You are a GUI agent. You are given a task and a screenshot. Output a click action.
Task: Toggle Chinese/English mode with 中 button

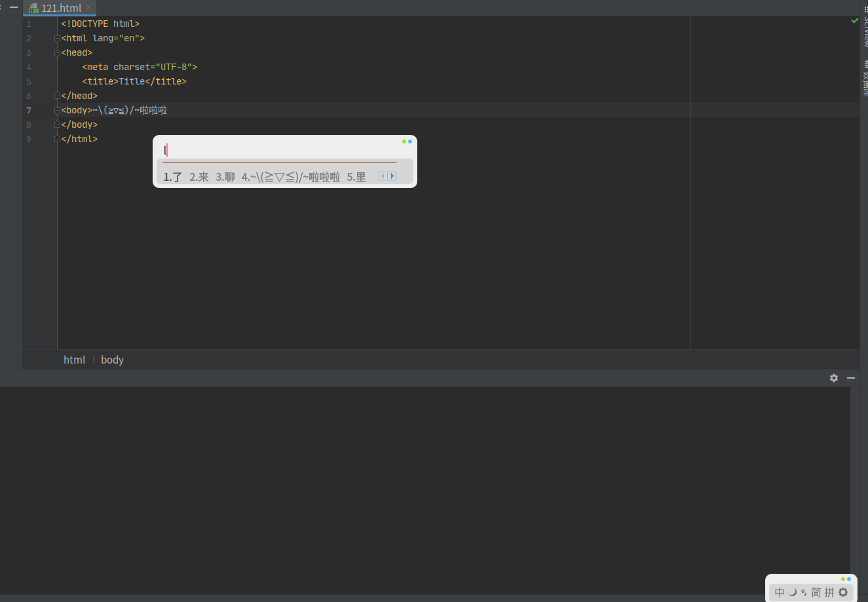(780, 592)
